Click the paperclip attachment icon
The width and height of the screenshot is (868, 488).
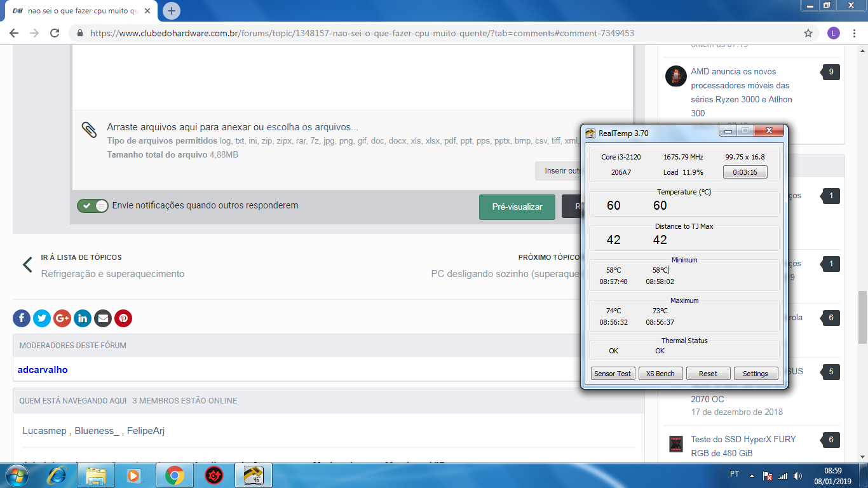coord(90,130)
